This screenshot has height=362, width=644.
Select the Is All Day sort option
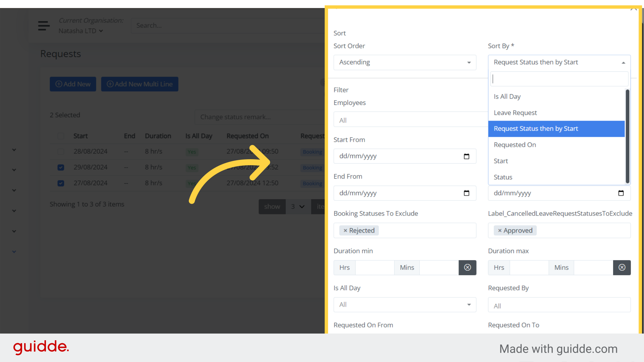tap(556, 97)
